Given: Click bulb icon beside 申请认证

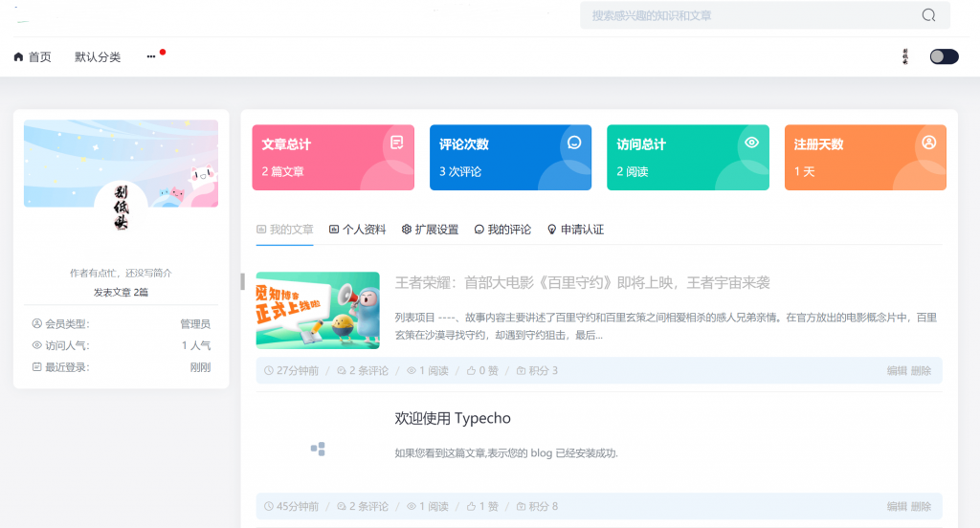Looking at the screenshot, I should (552, 230).
